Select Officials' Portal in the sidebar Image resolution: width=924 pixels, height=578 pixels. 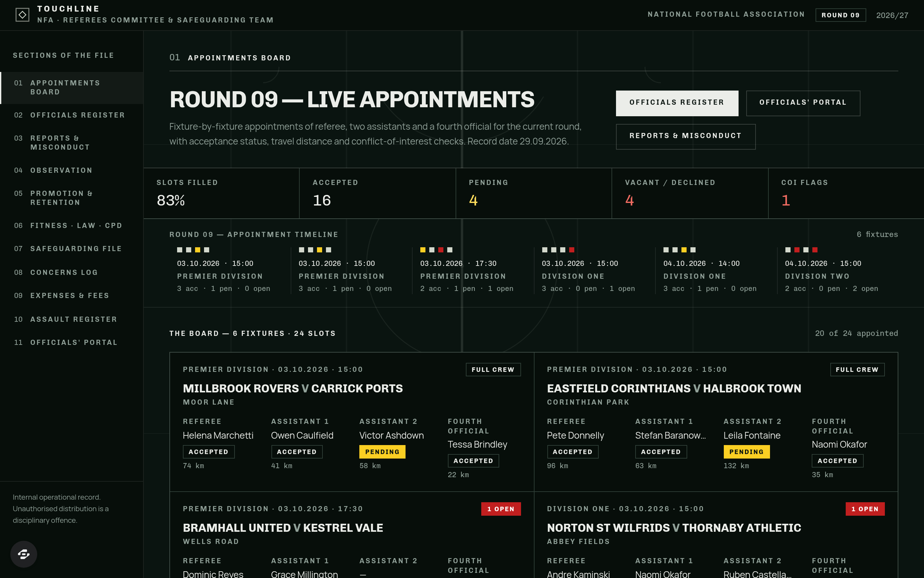coord(72,343)
